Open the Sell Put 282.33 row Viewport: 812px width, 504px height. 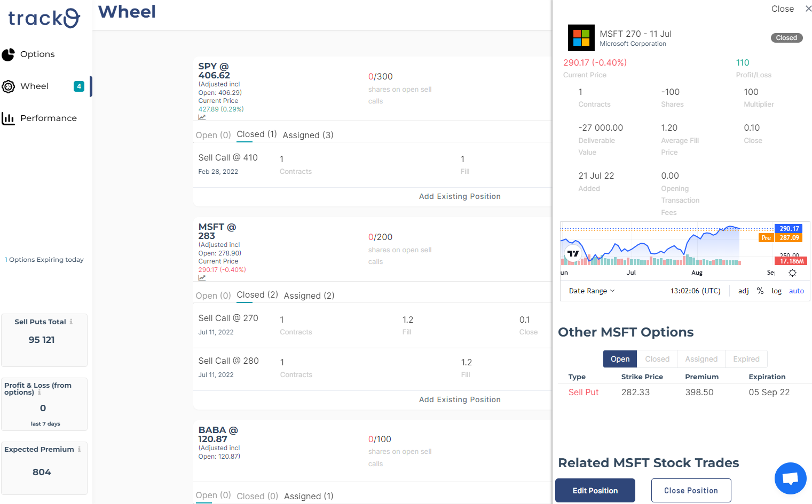[684, 392]
